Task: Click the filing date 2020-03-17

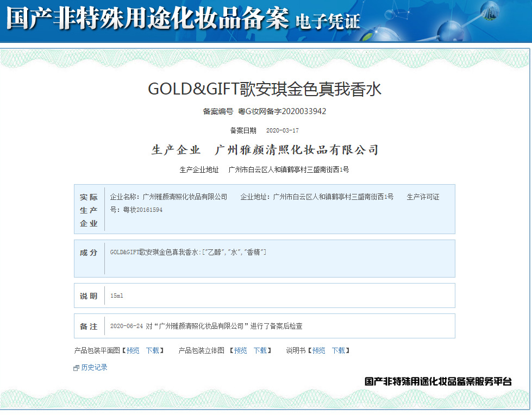Action: [x=282, y=130]
